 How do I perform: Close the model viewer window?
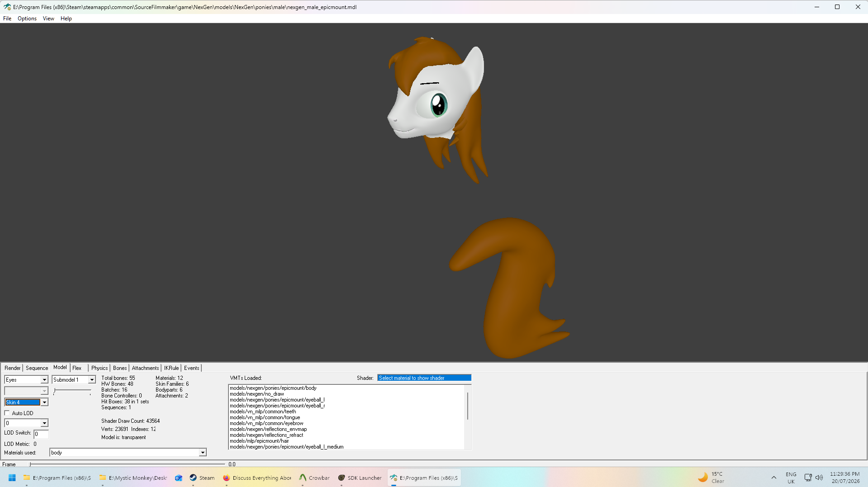858,7
